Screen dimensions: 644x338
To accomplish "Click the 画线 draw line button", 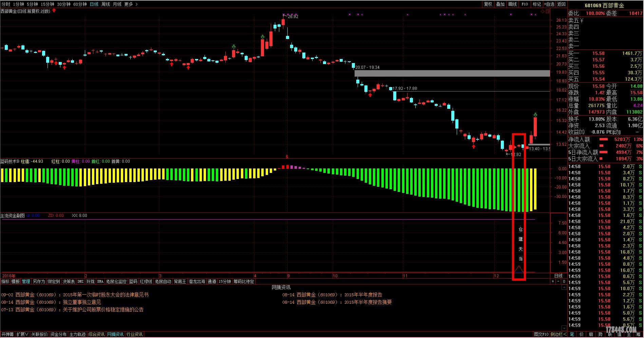I will coord(513,4).
